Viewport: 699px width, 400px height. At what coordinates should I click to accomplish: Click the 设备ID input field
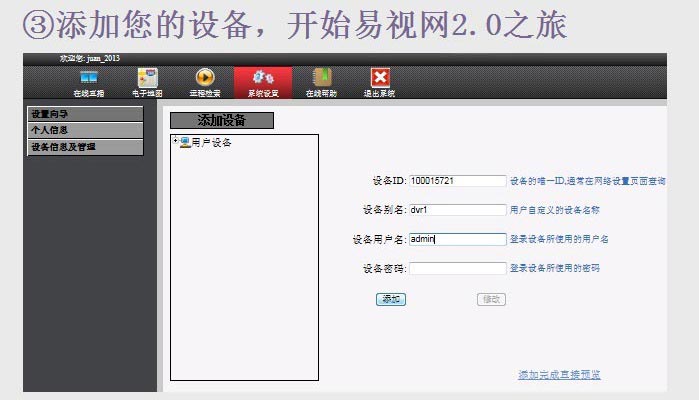pyautogui.click(x=457, y=181)
